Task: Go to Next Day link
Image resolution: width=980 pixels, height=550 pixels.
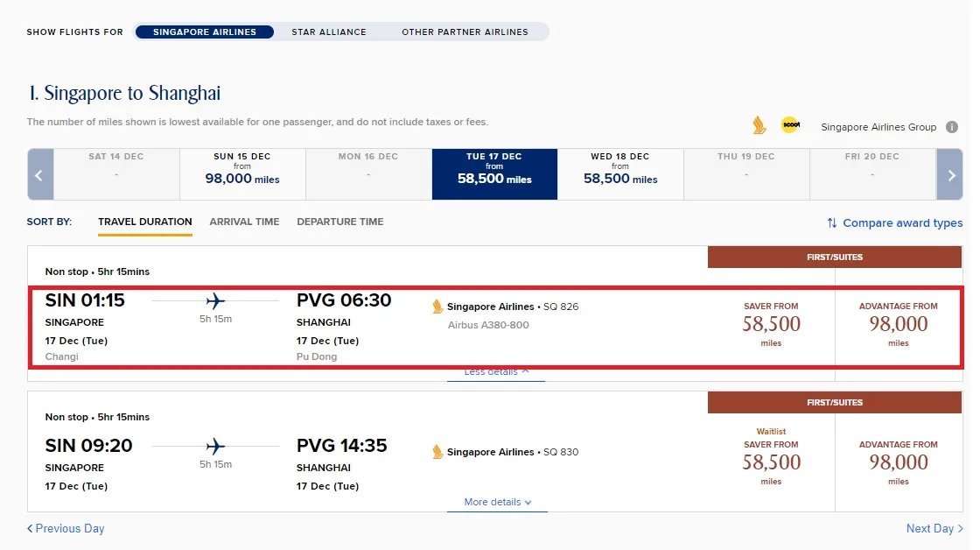Action: click(934, 529)
